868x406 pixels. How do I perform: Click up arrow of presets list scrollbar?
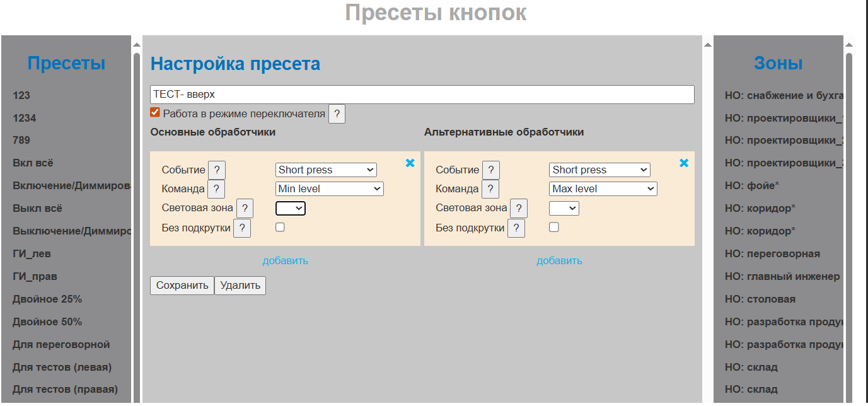point(137,45)
